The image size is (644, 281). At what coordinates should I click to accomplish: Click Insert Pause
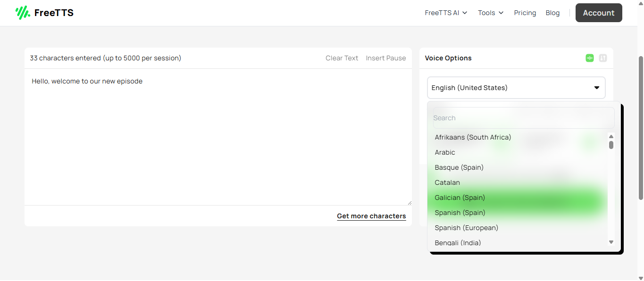pyautogui.click(x=385, y=58)
